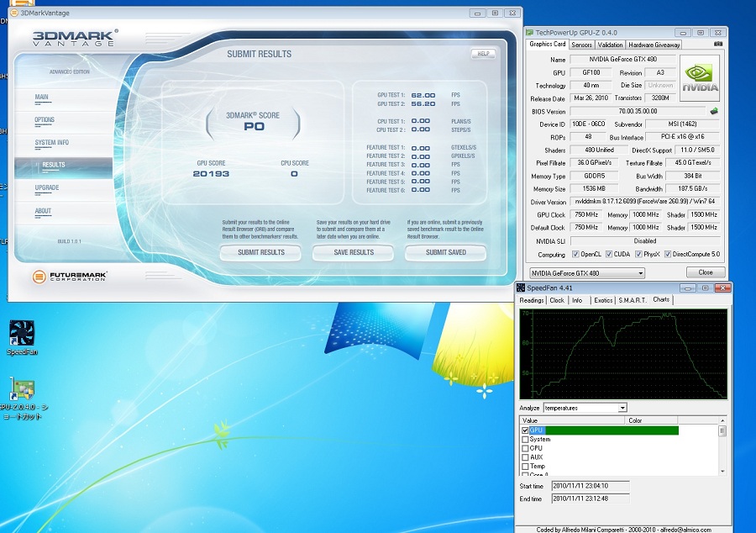756x533 pixels.
Task: Go to Options in 3DMark Vantage
Action: pyautogui.click(x=45, y=120)
